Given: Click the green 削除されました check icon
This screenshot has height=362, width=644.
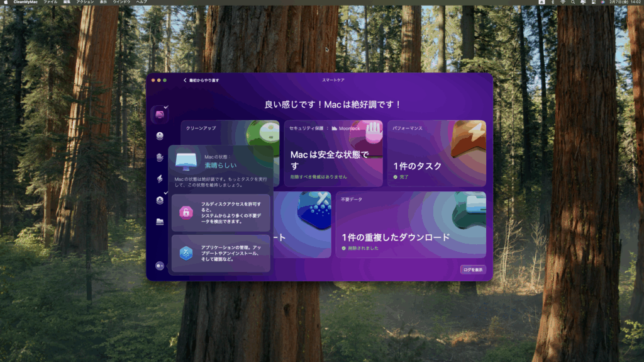Looking at the screenshot, I should point(344,248).
